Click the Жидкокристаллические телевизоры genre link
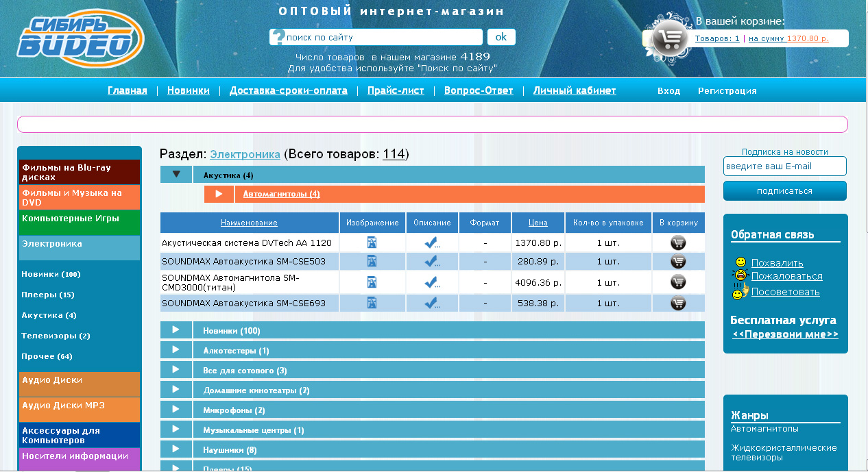The image size is (868, 472). point(784,452)
